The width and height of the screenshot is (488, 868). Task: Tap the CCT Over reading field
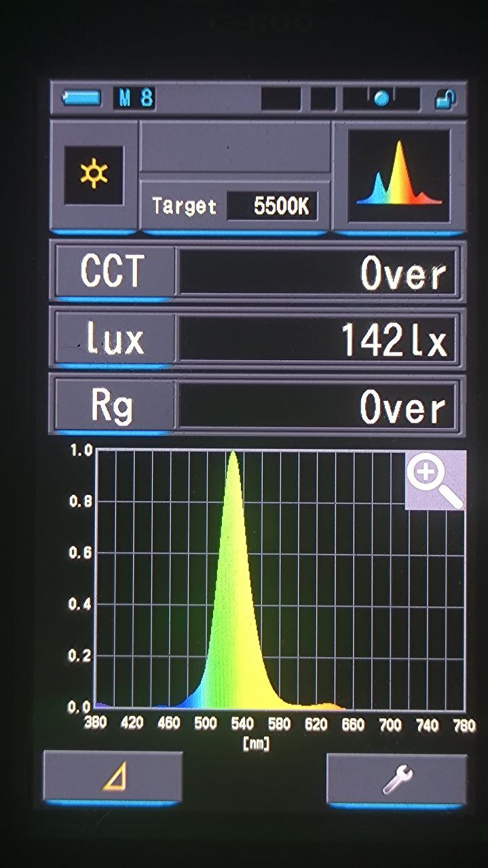pos(318,273)
